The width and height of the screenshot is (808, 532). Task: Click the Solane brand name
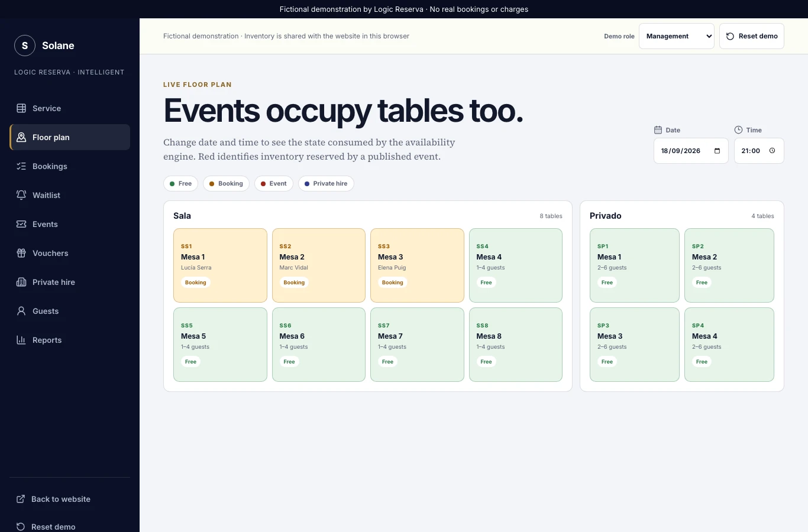[x=58, y=46]
